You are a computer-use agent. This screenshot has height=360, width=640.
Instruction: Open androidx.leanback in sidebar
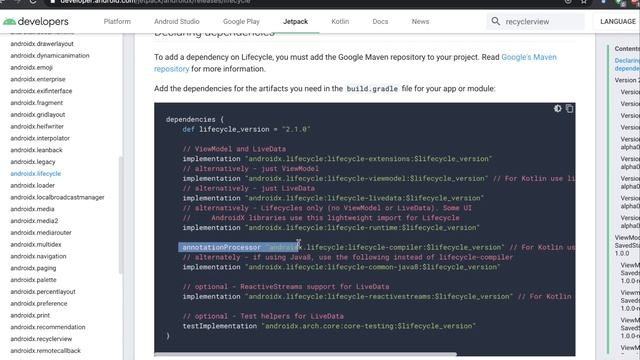(x=36, y=150)
